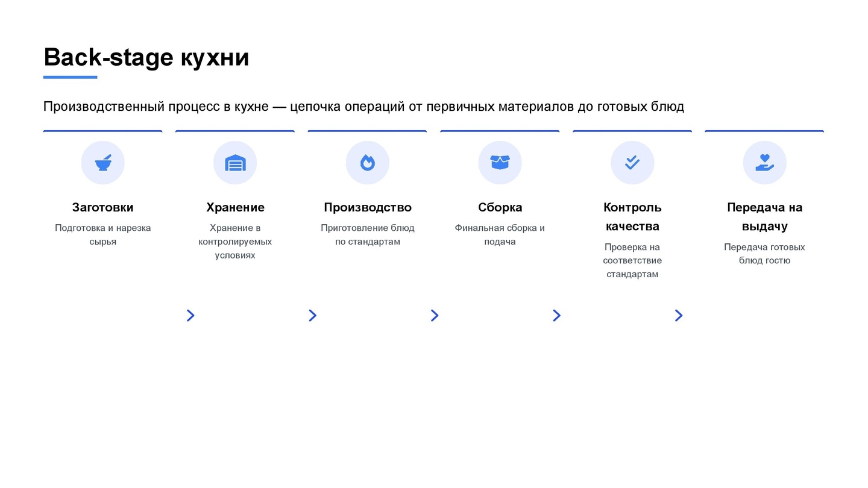Click the double checkmark icon above Контроль качества
Image resolution: width=868 pixels, height=488 pixels.
click(632, 163)
